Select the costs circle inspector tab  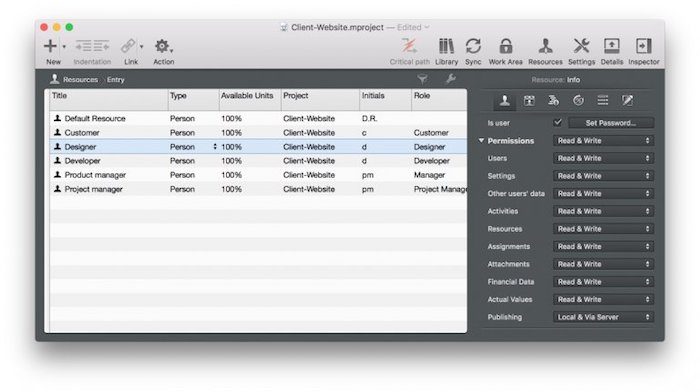578,100
